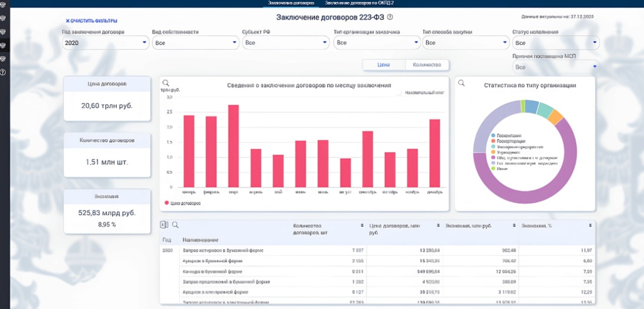Expand the Субъект РФ dropdown
Image resolution: width=644 pixels, height=309 pixels.
pyautogui.click(x=286, y=43)
